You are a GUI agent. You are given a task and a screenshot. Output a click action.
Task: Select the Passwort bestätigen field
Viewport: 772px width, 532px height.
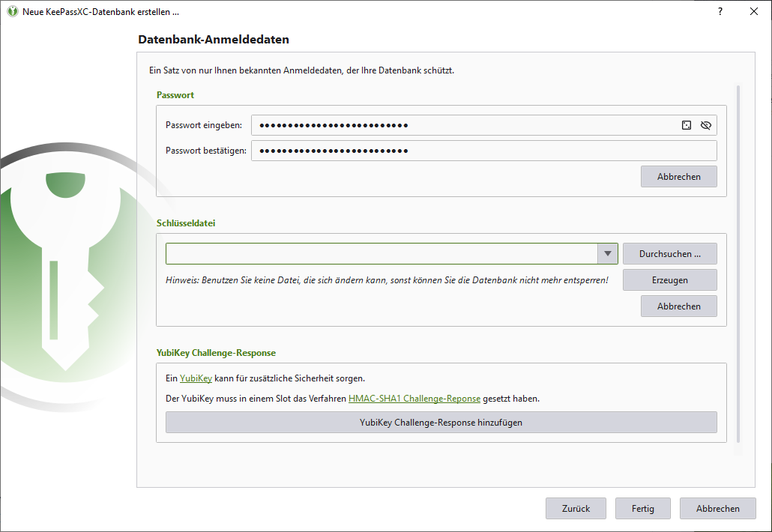coord(450,151)
